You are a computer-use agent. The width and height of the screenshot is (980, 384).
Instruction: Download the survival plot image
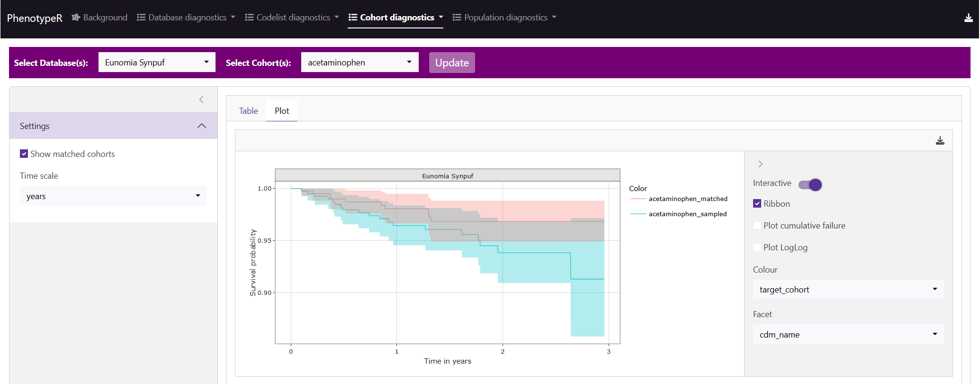pyautogui.click(x=940, y=141)
